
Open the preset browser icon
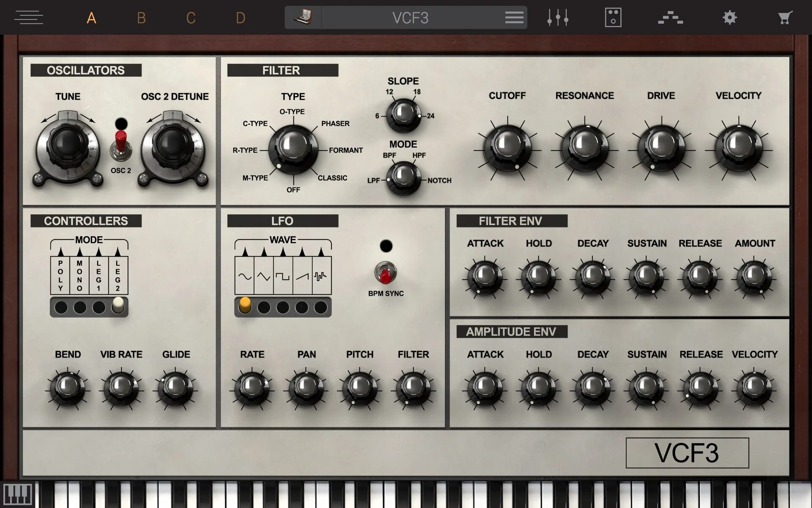[x=514, y=17]
